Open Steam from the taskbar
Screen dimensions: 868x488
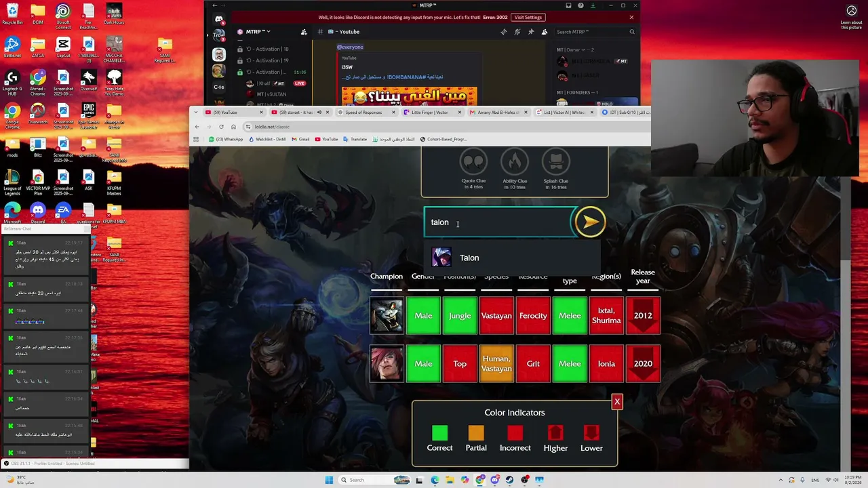click(509, 480)
